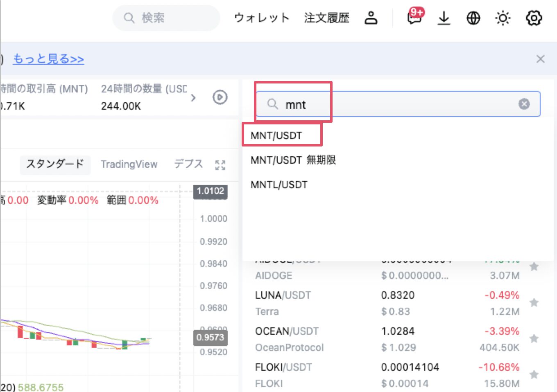Viewport: 557px width, 392px height.
Task: Click 24時間の数量 value 244.00K
Action: 121,106
